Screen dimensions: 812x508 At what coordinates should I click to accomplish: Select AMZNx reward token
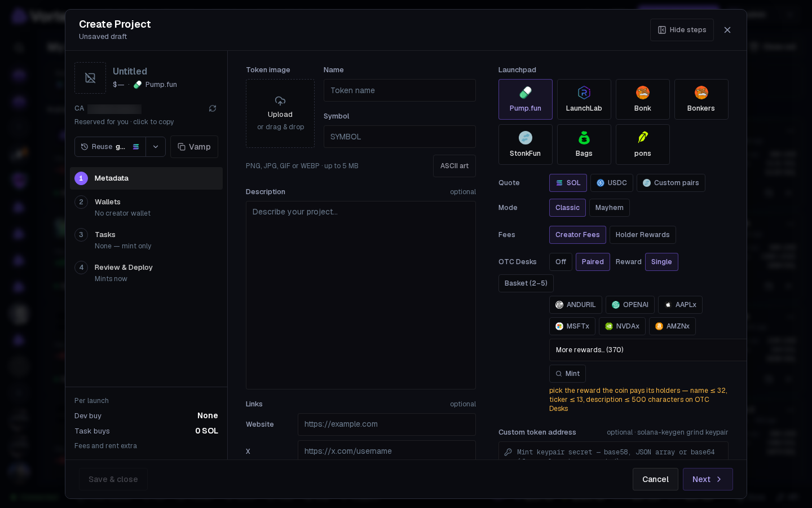click(672, 326)
